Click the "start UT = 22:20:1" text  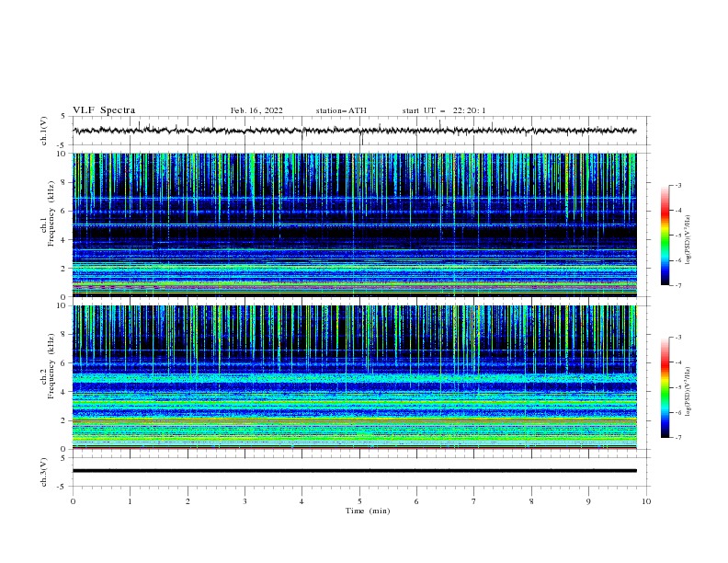(x=444, y=110)
